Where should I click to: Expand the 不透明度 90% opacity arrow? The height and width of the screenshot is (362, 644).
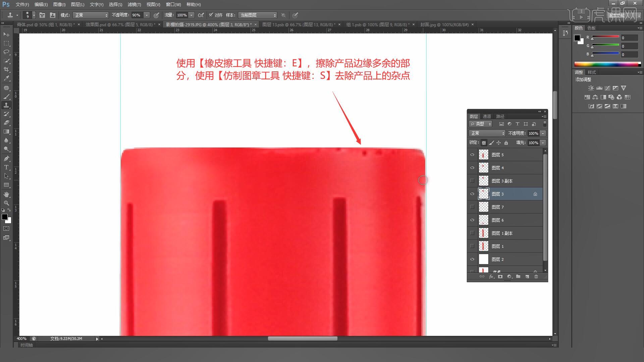click(x=147, y=15)
